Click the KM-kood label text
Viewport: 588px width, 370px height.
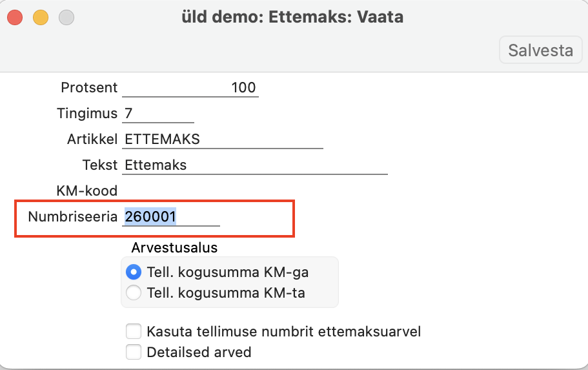tap(86, 191)
